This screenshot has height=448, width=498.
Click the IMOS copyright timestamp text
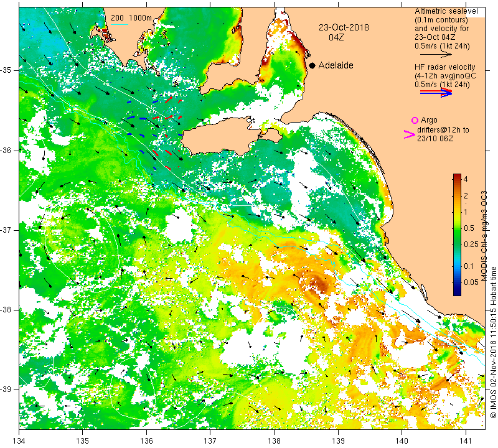pyautogui.click(x=493, y=342)
